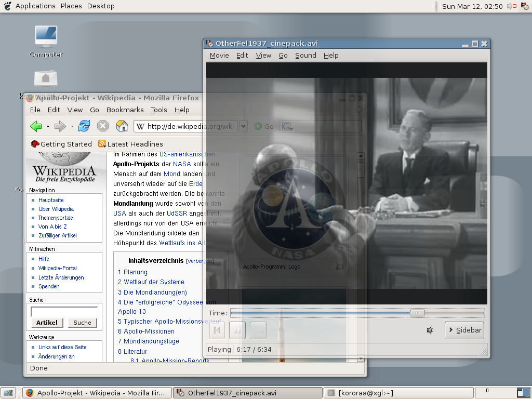
Task: Reload the Wikipedia page in Firefox
Action: (84, 126)
